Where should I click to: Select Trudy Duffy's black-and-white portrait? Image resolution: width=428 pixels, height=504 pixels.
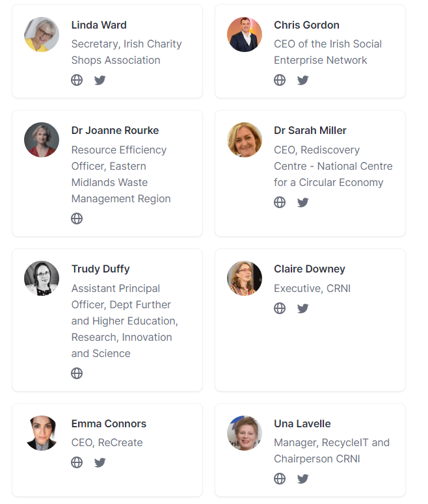[42, 278]
